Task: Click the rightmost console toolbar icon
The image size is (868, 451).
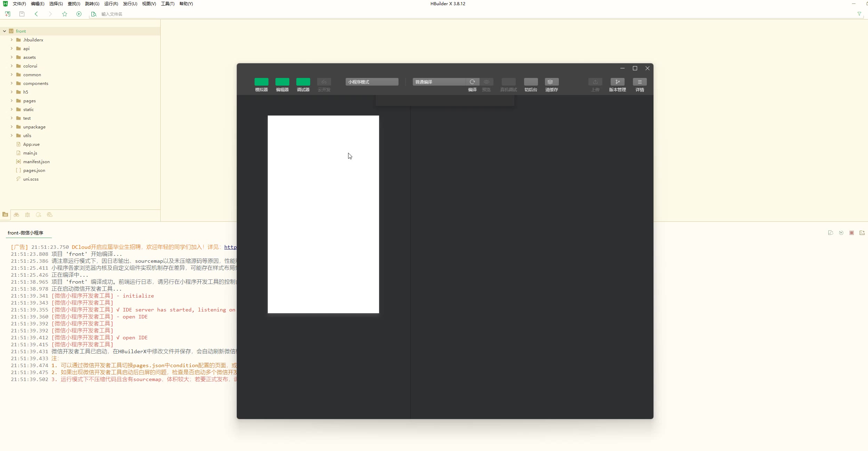Action: coord(862,233)
